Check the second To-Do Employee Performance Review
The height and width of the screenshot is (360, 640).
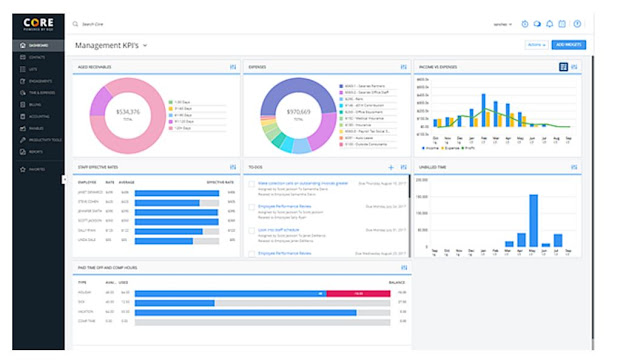coord(252,207)
